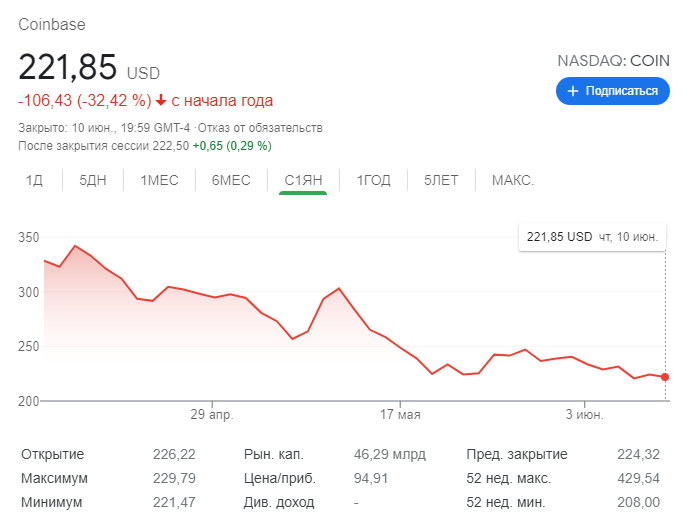Image resolution: width=690 pixels, height=530 pixels.
Task: Click the 17 мая axis date
Action: (400, 414)
